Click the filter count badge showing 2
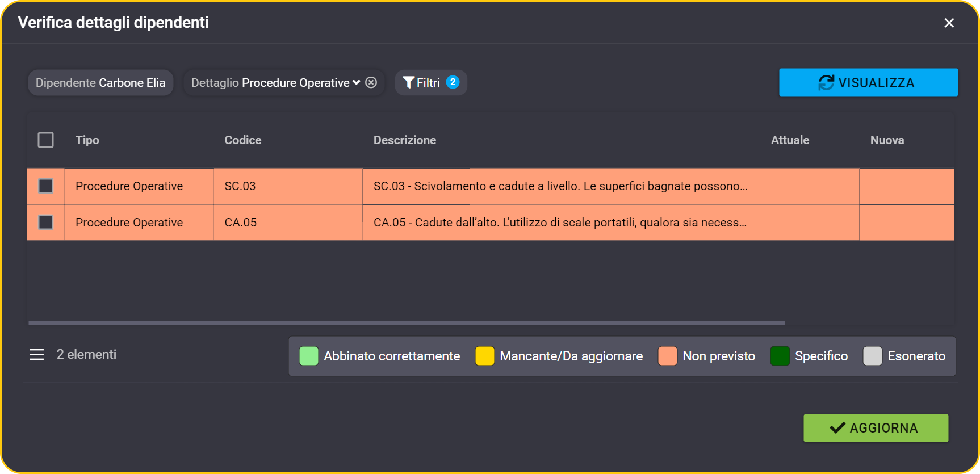 click(453, 82)
